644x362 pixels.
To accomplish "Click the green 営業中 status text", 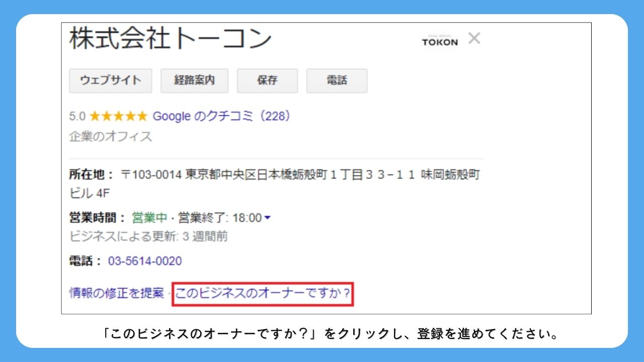I will coord(149,218).
